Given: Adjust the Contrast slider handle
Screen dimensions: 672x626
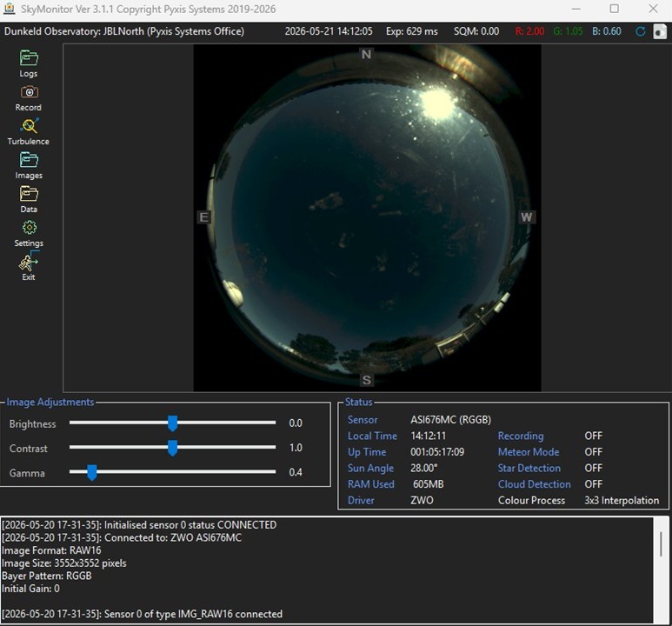Looking at the screenshot, I should pos(172,448).
